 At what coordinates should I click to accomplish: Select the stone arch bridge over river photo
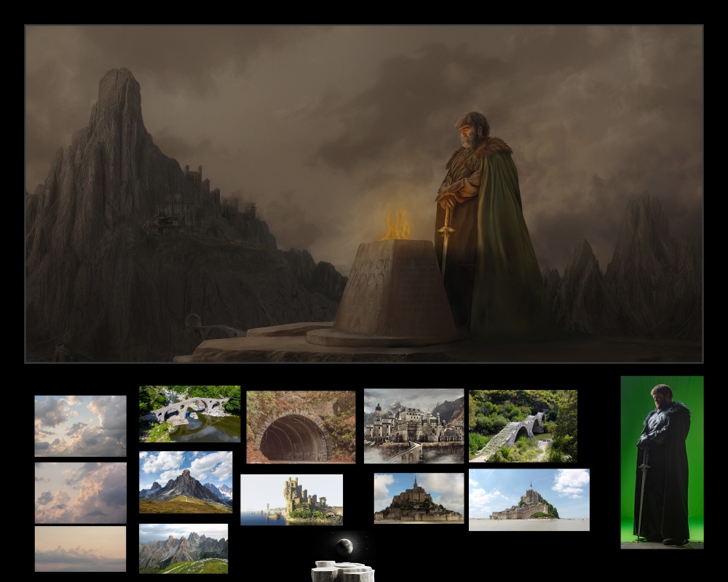tap(189, 413)
